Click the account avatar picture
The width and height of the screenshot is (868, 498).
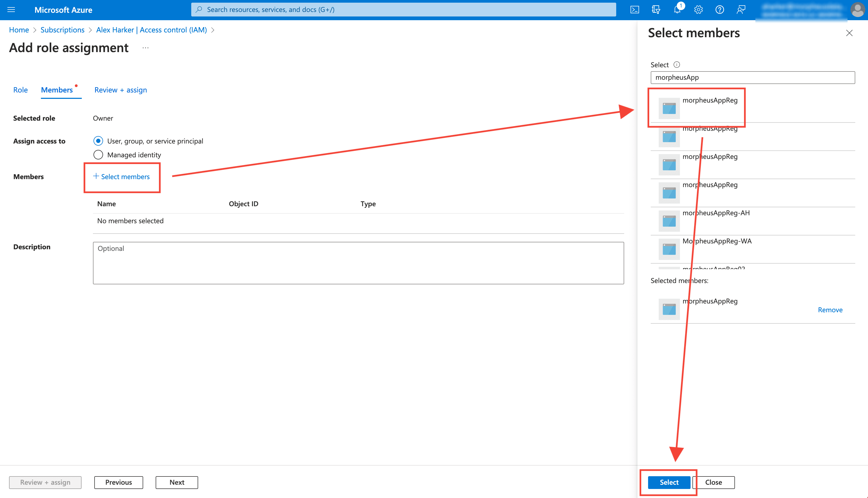857,10
